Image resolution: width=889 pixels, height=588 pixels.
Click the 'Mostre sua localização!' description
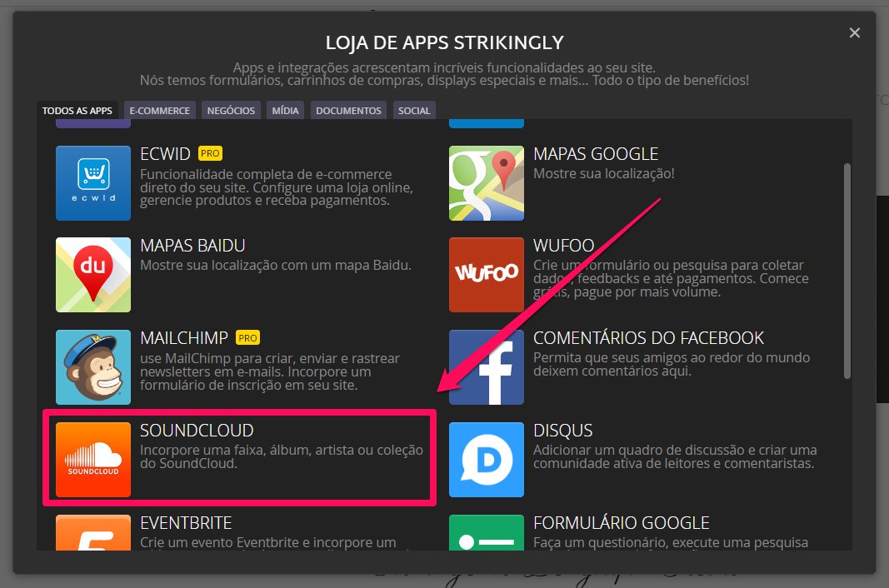[604, 173]
